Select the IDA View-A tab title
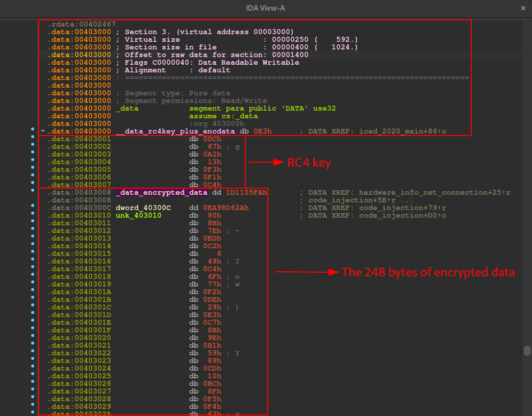The image size is (532, 416). click(265, 8)
